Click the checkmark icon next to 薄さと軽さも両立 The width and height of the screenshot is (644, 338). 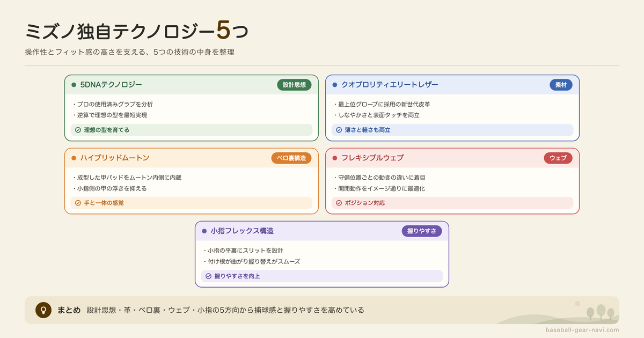(339, 130)
